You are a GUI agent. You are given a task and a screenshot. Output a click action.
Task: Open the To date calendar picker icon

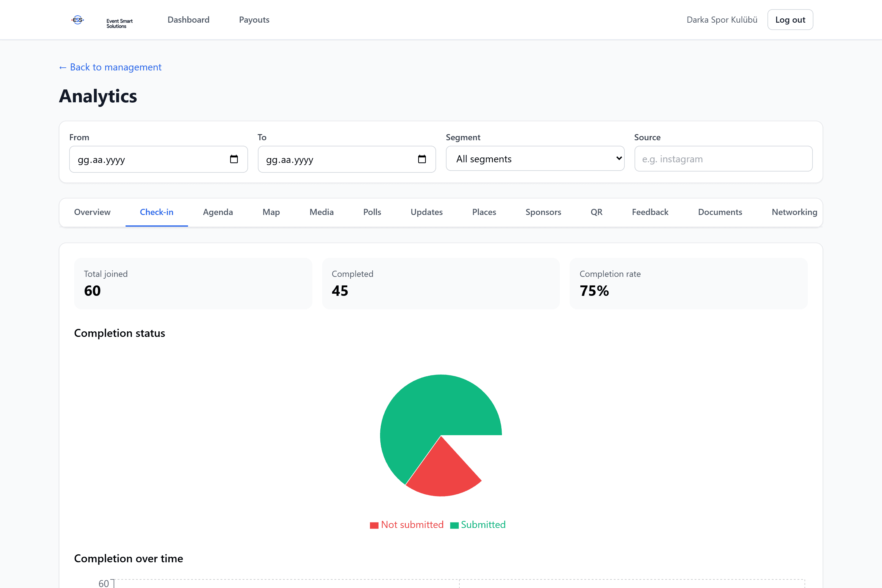tap(422, 159)
